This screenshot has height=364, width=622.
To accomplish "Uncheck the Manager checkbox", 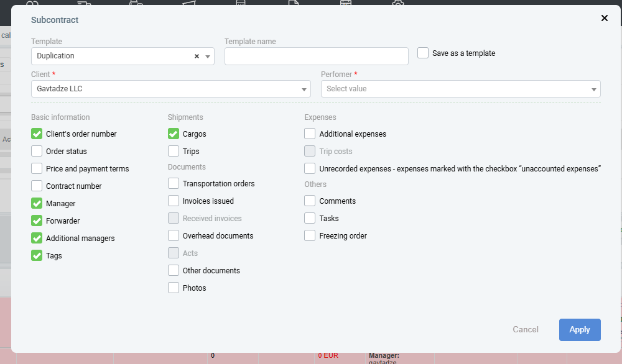I will point(37,203).
